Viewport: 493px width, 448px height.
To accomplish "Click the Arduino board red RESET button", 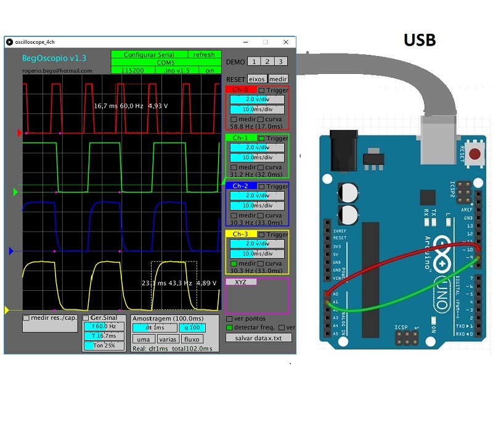I will [475, 154].
